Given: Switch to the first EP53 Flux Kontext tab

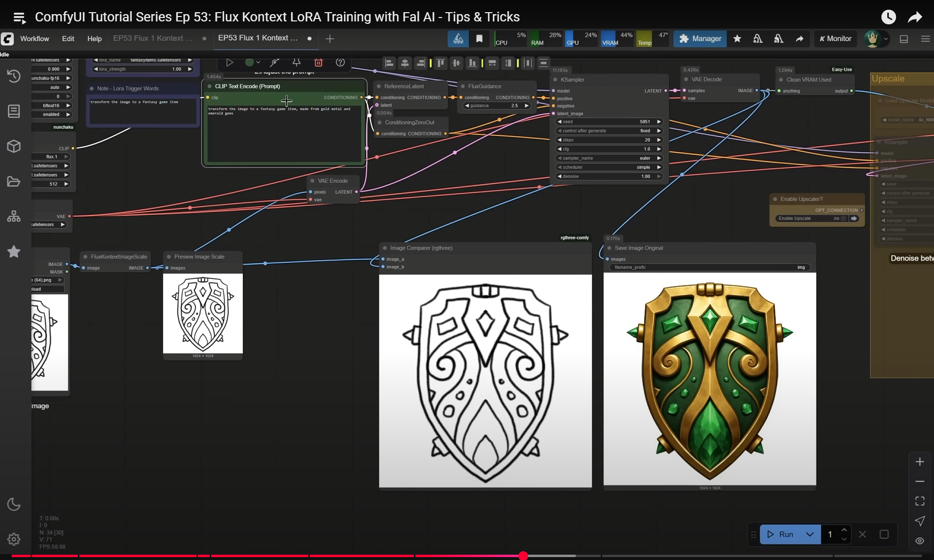Looking at the screenshot, I should 153,38.
